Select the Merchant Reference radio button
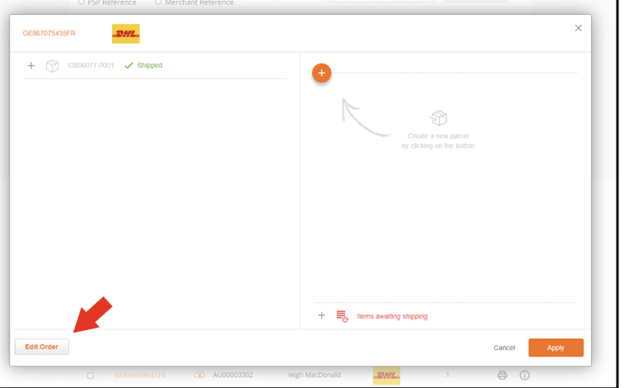 158,2
